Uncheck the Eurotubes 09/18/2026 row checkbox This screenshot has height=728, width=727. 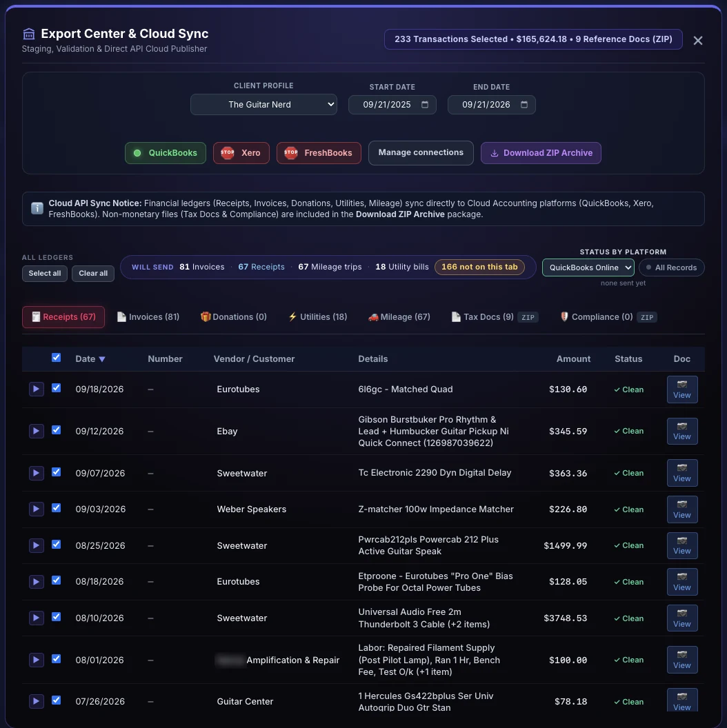coord(56,387)
